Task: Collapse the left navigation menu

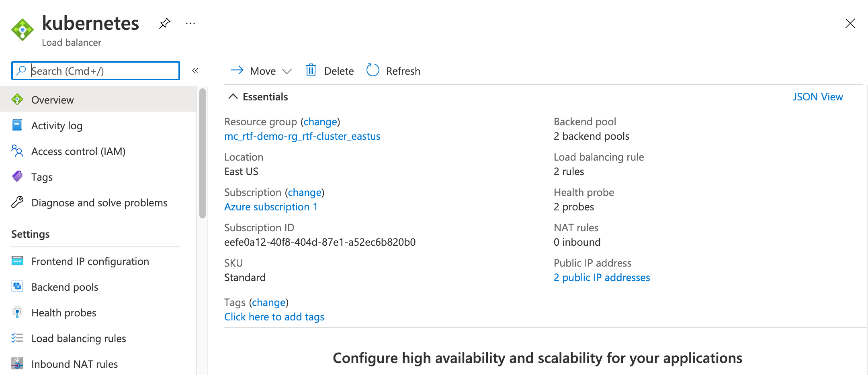Action: (195, 71)
